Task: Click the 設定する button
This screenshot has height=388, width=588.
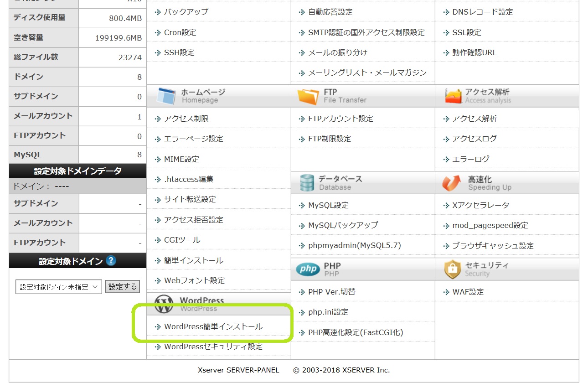Action: click(123, 287)
